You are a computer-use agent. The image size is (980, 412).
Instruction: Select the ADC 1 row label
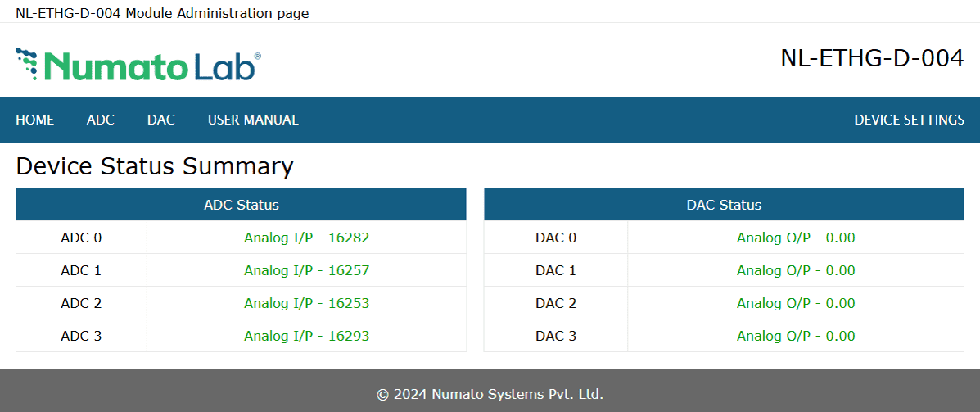81,270
